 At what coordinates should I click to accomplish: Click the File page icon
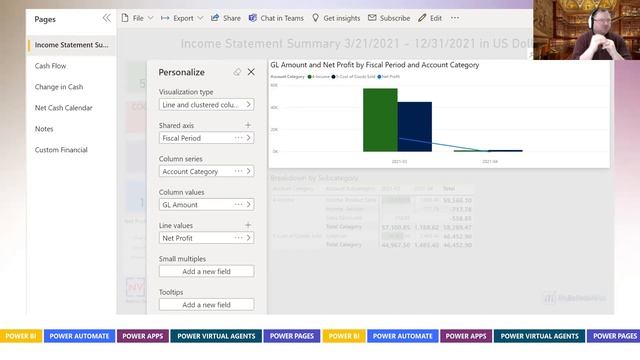[125, 18]
